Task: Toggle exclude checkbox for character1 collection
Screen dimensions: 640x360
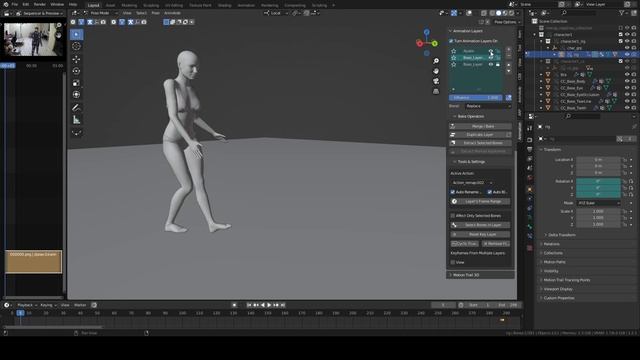Action: coord(621,35)
